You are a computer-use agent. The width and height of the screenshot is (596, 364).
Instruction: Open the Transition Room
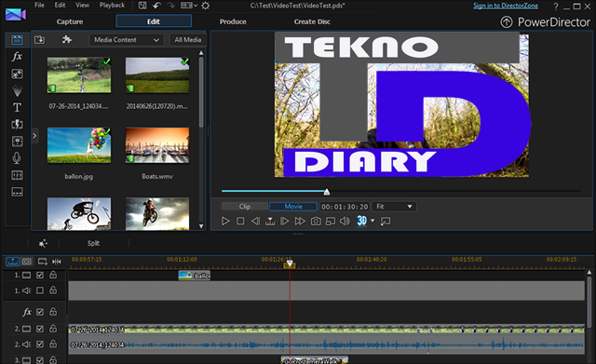17,124
